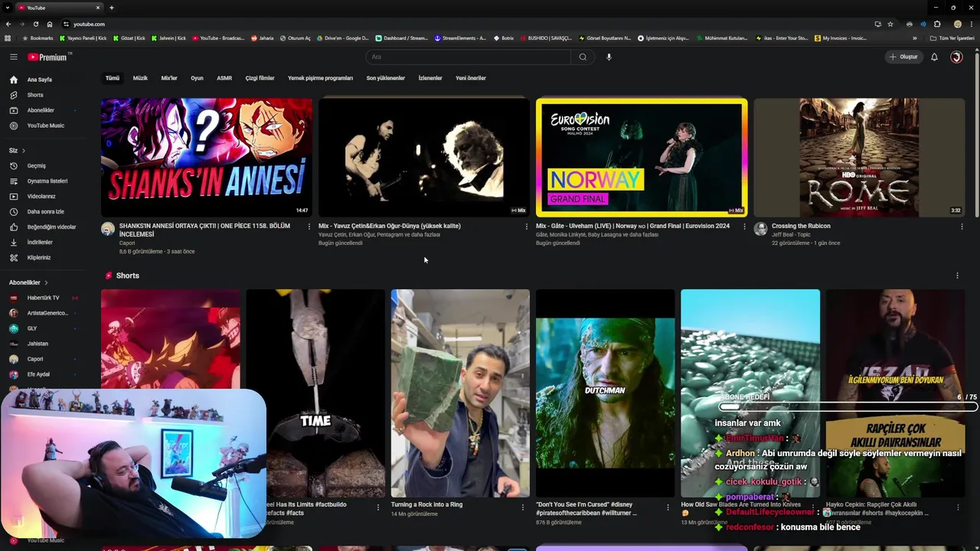Open options for Crossing the Rubicon
This screenshot has width=980, height=551.
tap(962, 227)
